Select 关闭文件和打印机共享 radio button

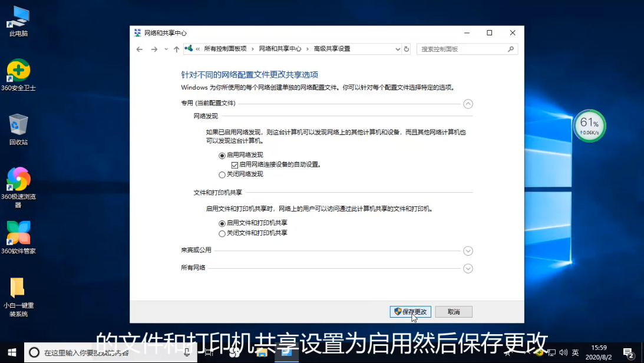point(222,233)
